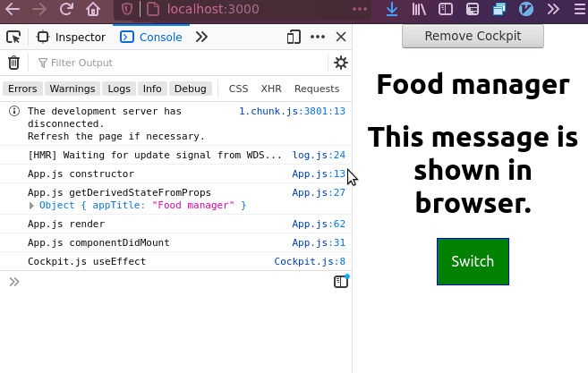Click the 'App.js render' log text
The height and width of the screenshot is (373, 588).
coord(66,225)
